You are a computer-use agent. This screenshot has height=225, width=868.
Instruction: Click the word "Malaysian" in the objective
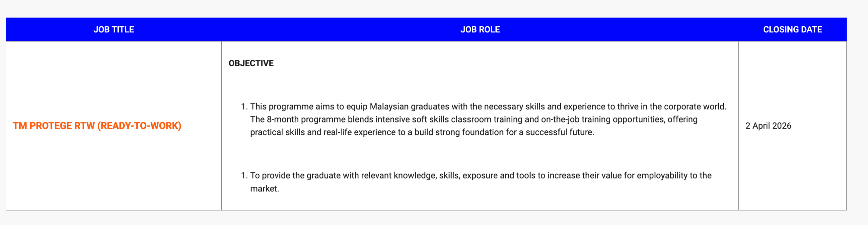389,107
